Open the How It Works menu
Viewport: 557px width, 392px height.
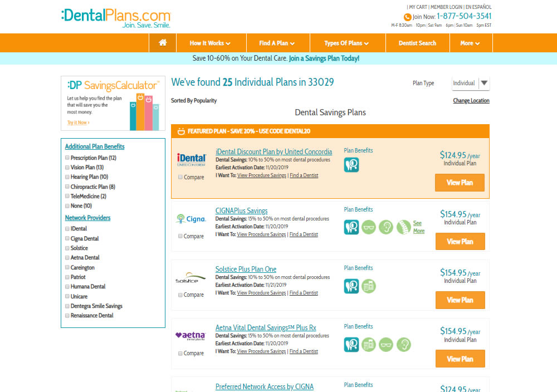210,43
